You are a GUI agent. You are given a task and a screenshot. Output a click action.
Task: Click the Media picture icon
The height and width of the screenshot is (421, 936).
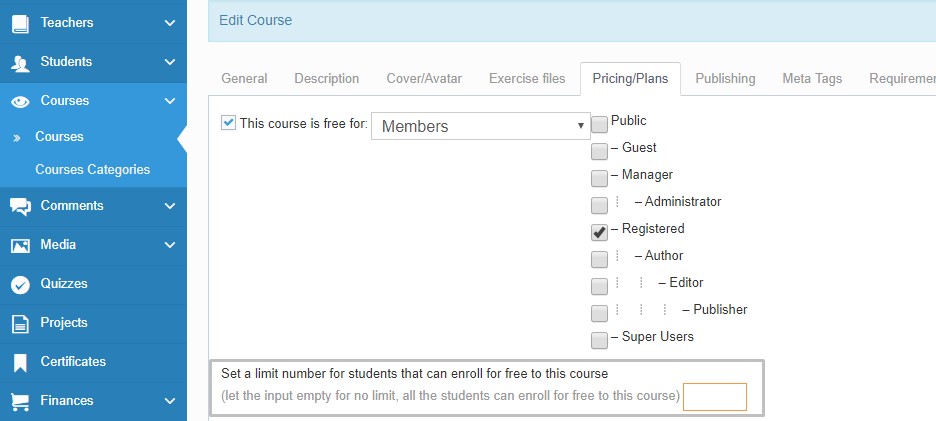(x=20, y=245)
